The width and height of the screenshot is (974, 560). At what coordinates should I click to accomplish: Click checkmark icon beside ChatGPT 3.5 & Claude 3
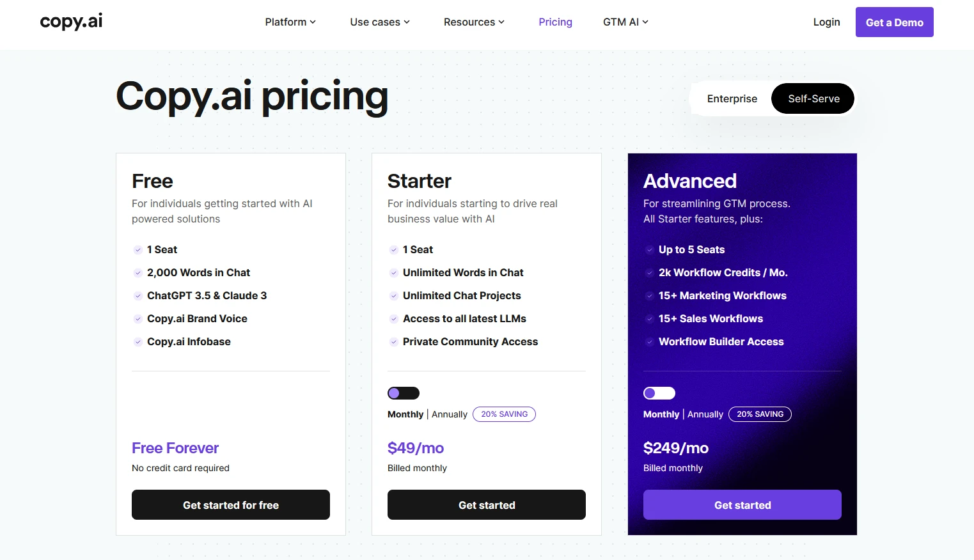pos(137,296)
